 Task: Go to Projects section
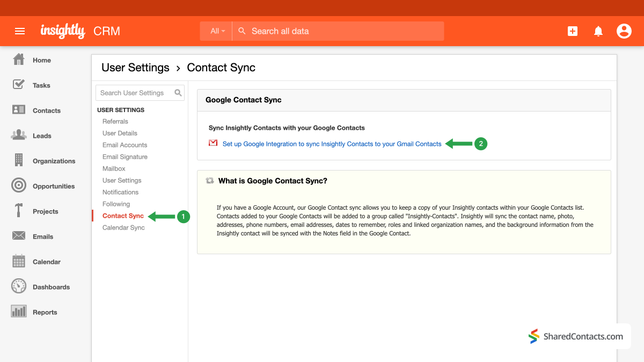click(x=45, y=212)
